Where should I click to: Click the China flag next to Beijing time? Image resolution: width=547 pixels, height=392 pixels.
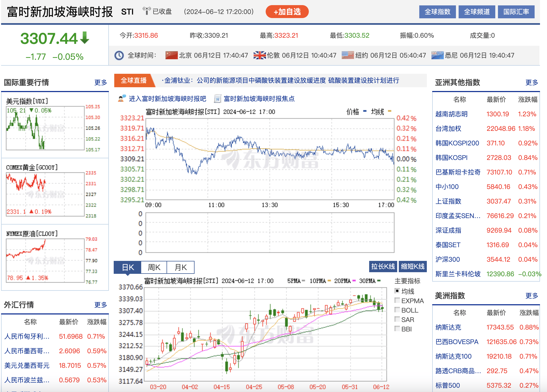click(171, 55)
